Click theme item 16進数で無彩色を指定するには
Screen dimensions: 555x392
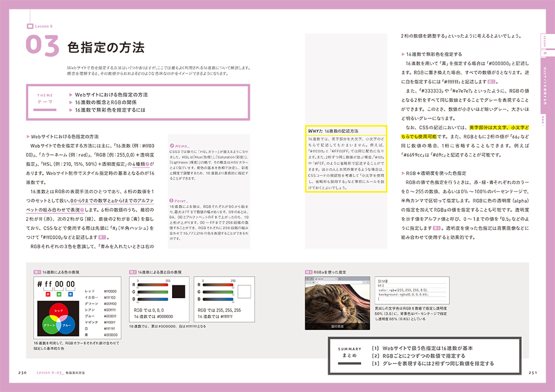110,110
